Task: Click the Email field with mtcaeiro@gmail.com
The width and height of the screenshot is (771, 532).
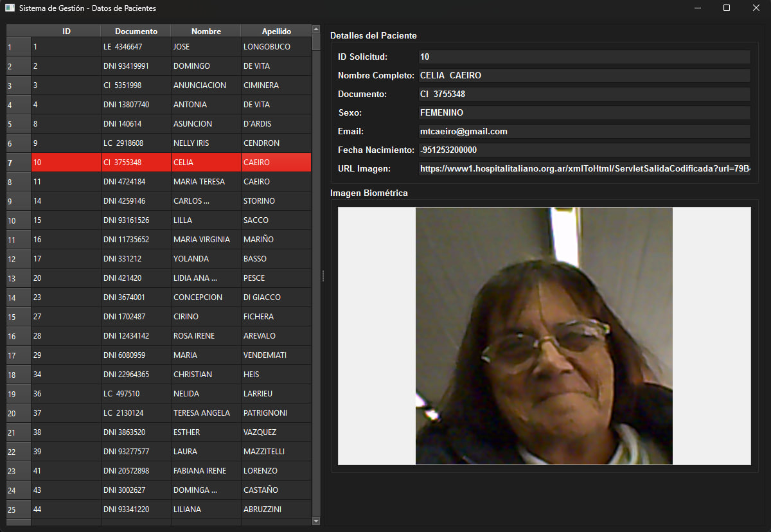Action: pos(585,132)
